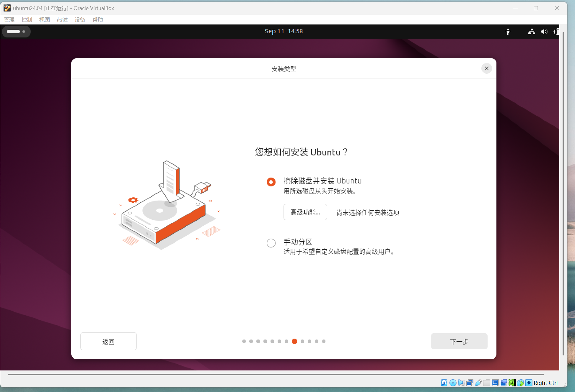Select the erase disk and install Ubuntu option

tap(271, 182)
